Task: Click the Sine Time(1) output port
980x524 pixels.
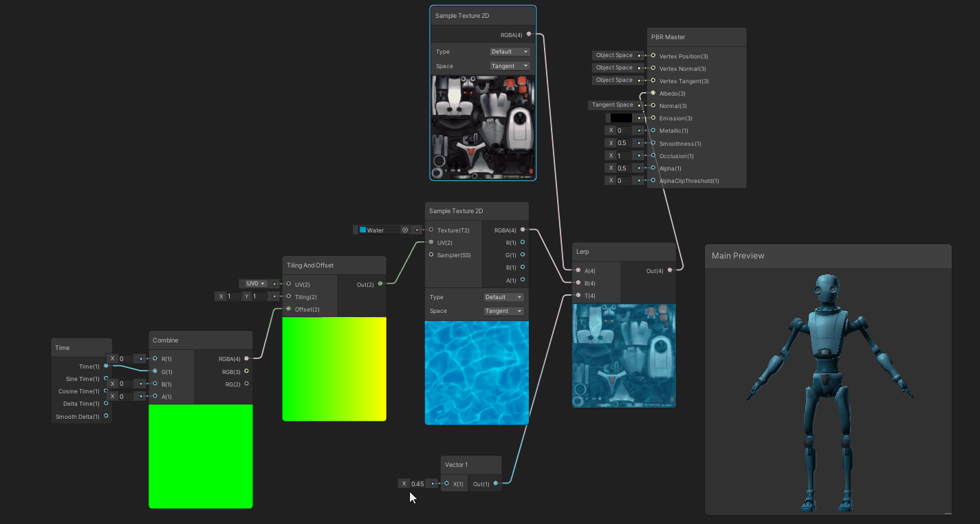Action: [x=106, y=378]
